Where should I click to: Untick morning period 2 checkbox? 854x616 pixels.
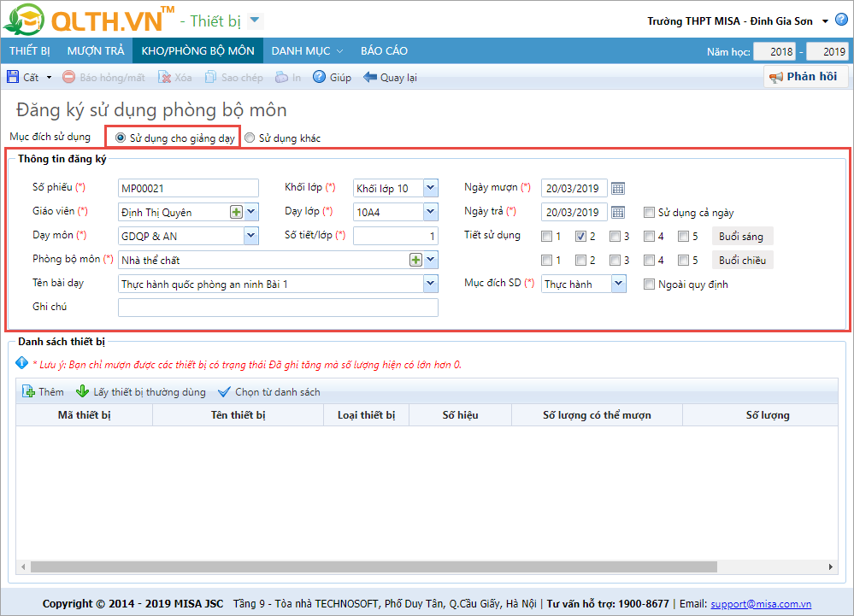[580, 236]
